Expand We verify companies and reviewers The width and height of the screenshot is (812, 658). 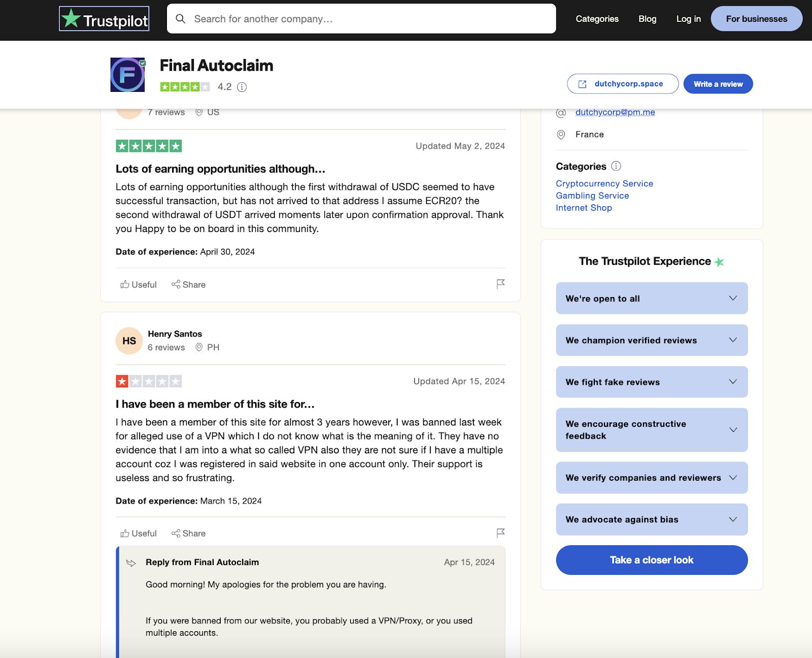(x=652, y=478)
